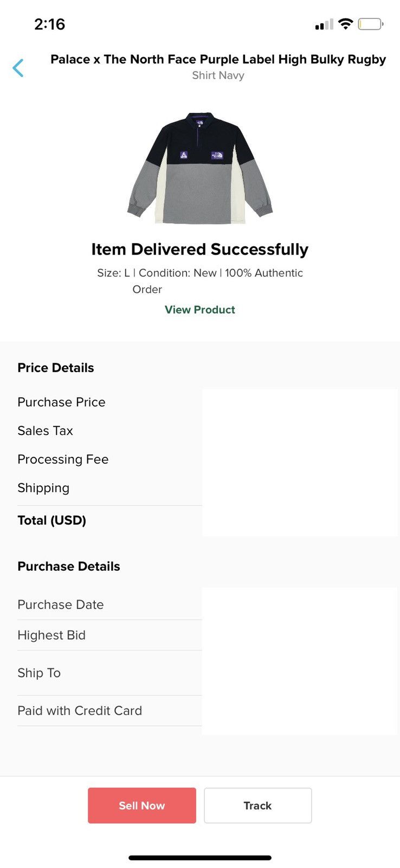Tap the Highest Bid row

tap(208, 635)
